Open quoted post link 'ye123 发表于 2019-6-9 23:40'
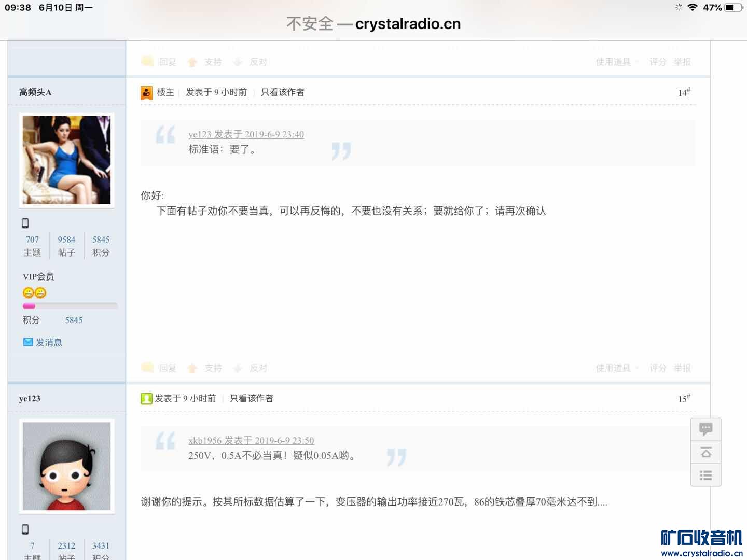Screen dimensions: 747x560 (246, 134)
